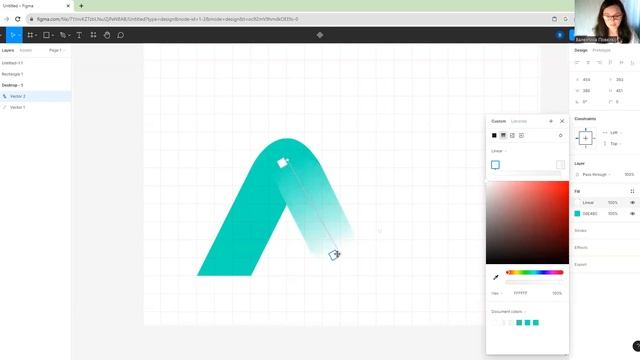Click the hex color value field
The image size is (640, 360).
coord(520,293)
